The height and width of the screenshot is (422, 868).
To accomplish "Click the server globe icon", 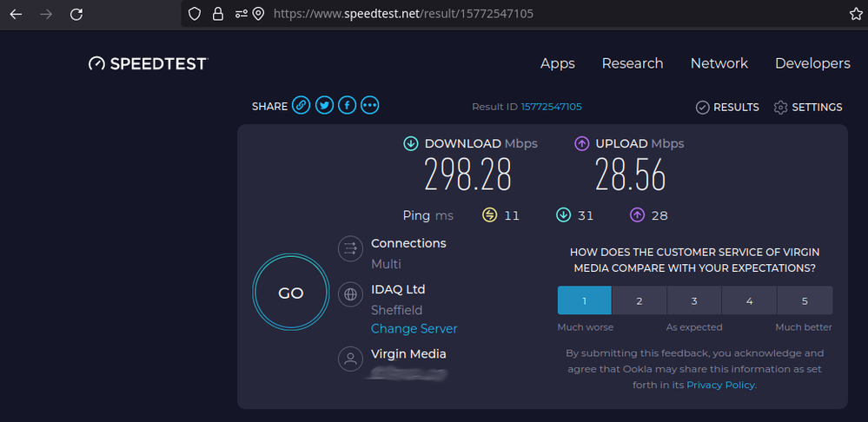I will (350, 294).
